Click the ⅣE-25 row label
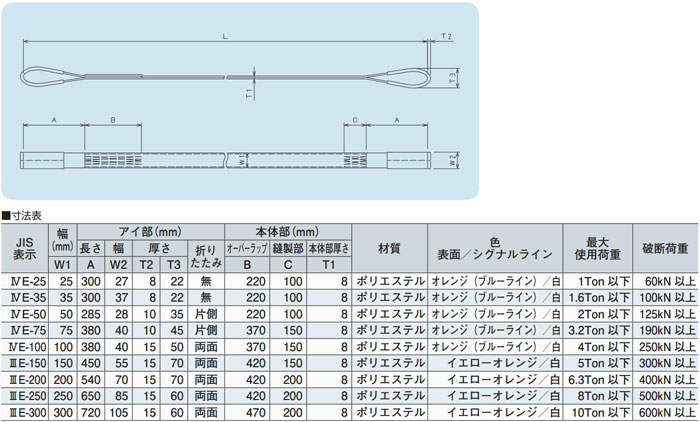This screenshot has height=422, width=700. 24,283
